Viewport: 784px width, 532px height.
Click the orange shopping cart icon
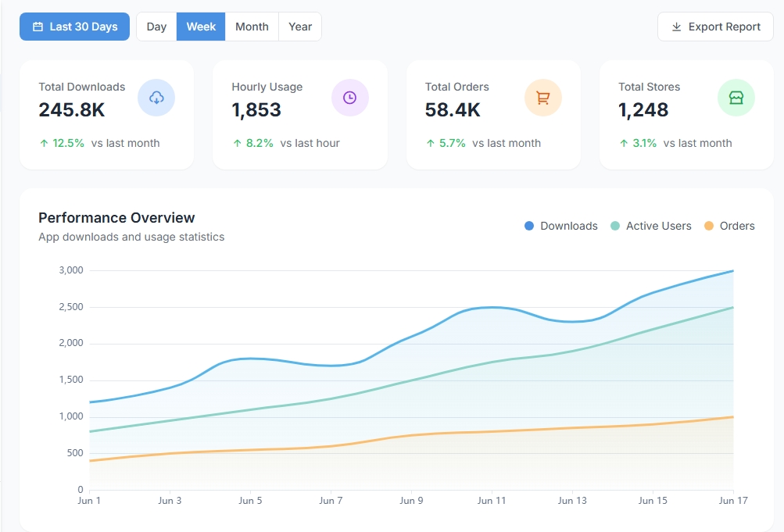542,98
